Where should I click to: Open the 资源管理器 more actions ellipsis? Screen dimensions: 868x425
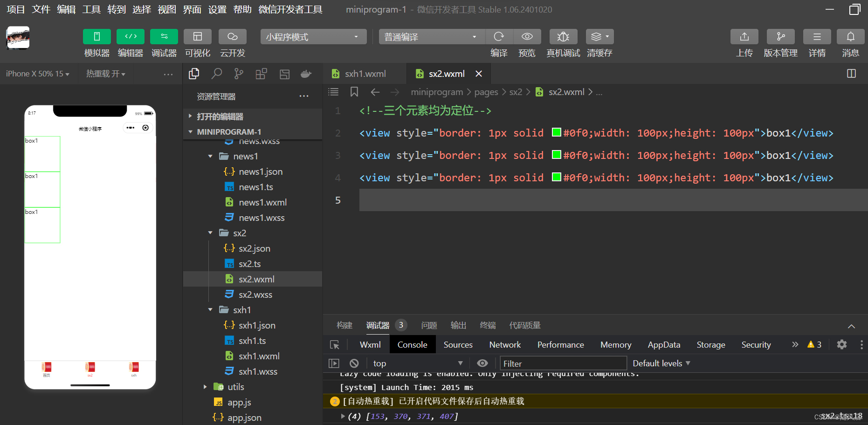point(304,96)
